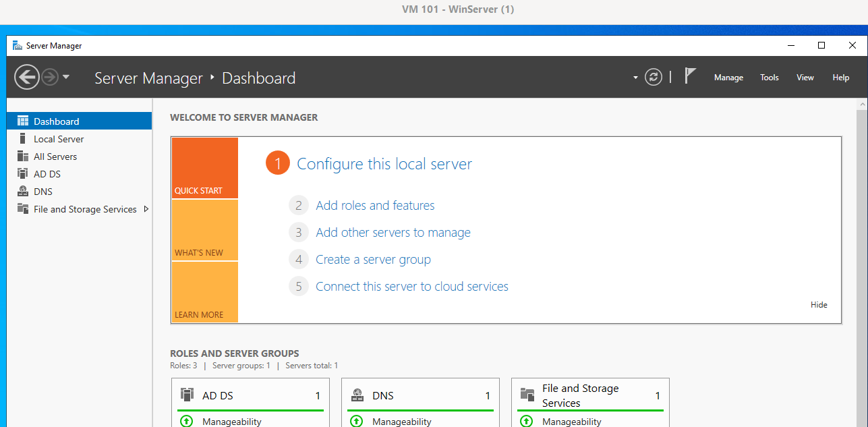
Task: Click the 'Roles: 3' text
Action: tap(183, 366)
